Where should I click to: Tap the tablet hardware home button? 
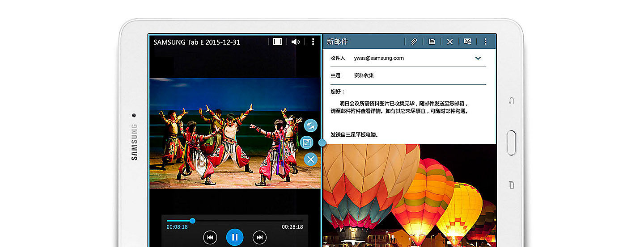pyautogui.click(x=512, y=143)
